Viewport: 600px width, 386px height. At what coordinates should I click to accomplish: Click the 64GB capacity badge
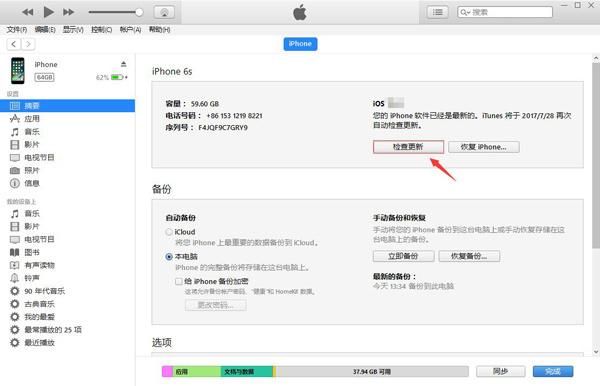[x=44, y=77]
